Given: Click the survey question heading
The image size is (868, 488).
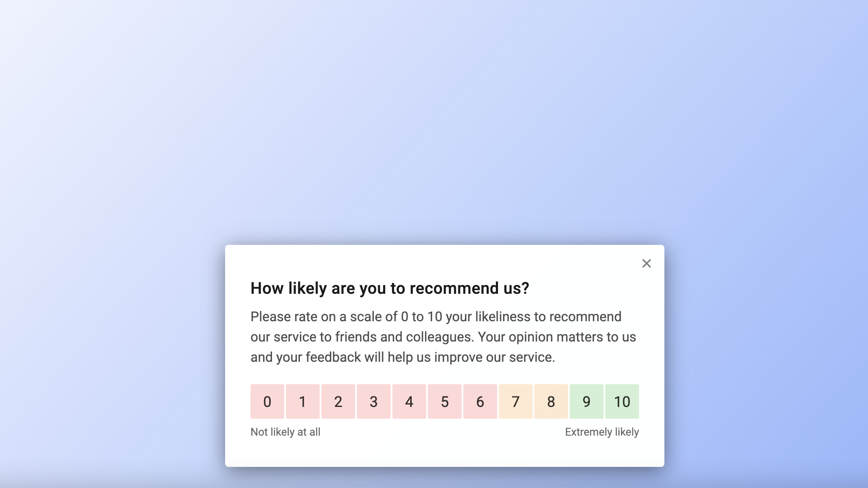Looking at the screenshot, I should tap(390, 288).
